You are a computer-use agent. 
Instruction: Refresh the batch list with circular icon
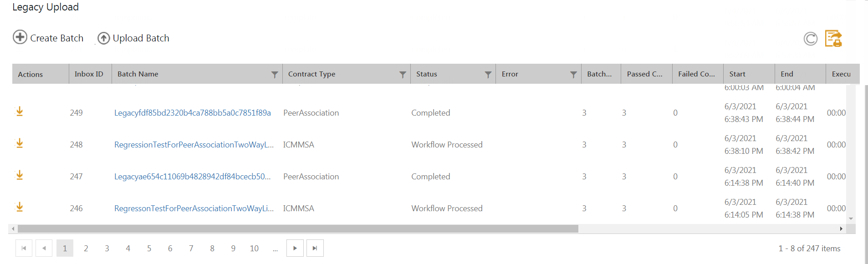click(x=810, y=39)
